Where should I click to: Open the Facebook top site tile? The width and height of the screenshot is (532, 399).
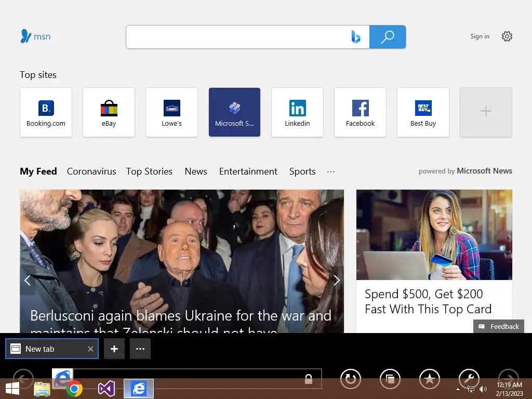[361, 112]
